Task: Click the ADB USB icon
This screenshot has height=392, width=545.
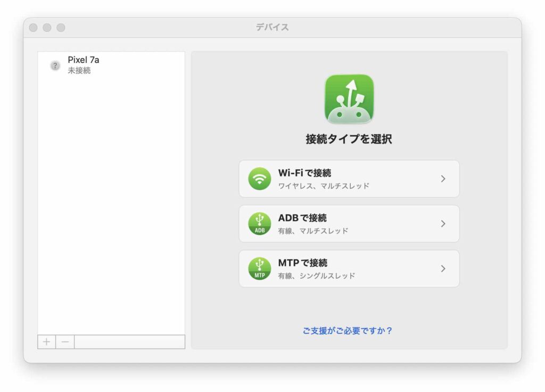Action: 260,224
